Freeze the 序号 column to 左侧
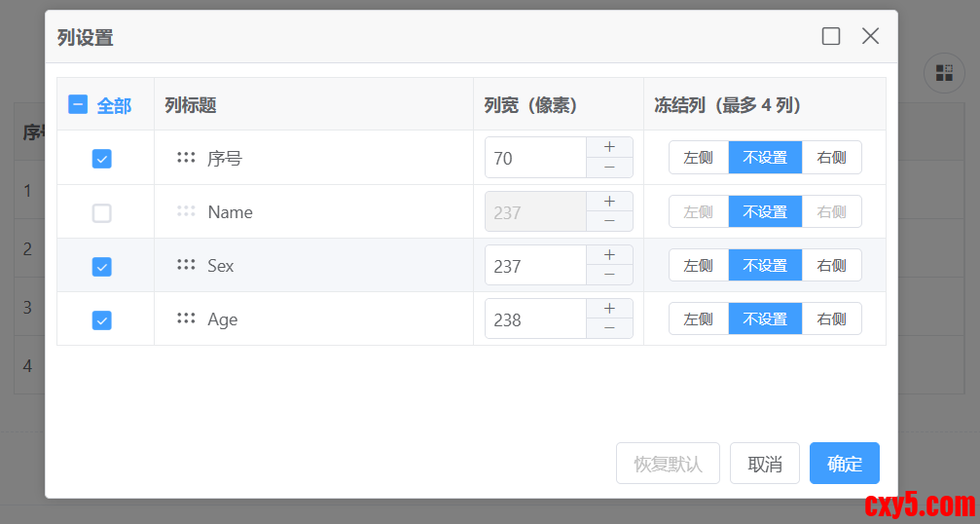The height and width of the screenshot is (524, 980). point(699,158)
